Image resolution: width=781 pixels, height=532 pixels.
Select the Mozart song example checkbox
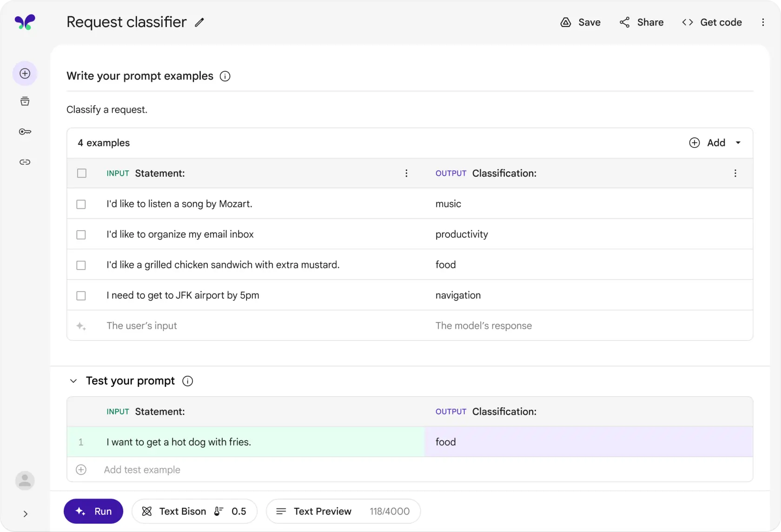tap(81, 204)
